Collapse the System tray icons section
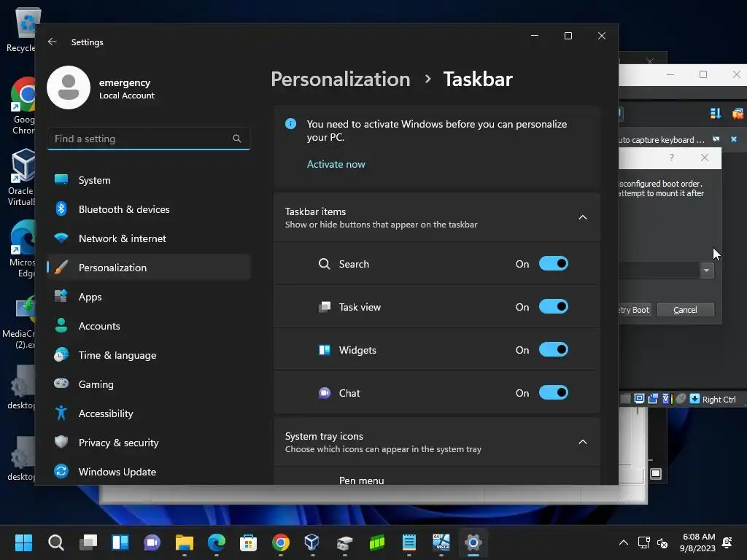747x560 pixels. [582, 442]
